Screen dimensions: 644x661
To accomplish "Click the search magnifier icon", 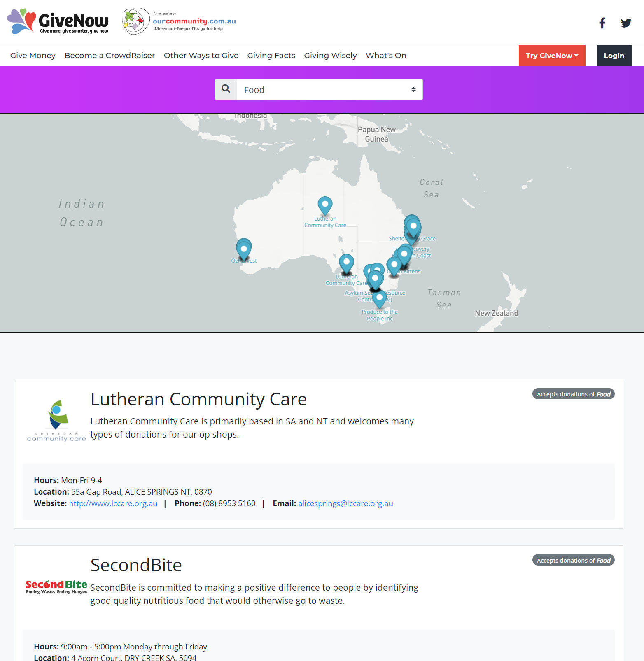I will (226, 89).
